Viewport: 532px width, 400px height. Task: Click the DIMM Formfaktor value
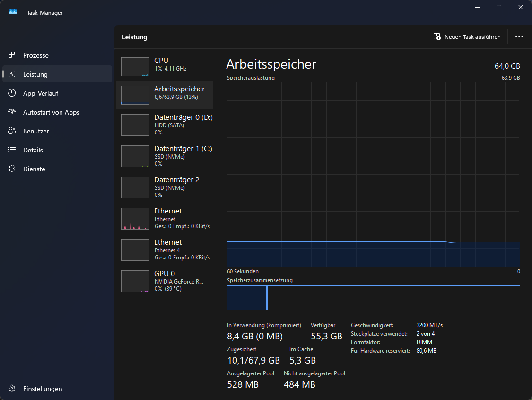(x=425, y=342)
